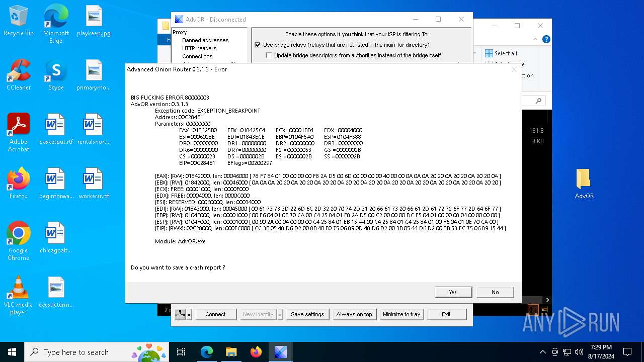Select basketput.rtf on the desktop
The image size is (644, 362).
(56, 129)
